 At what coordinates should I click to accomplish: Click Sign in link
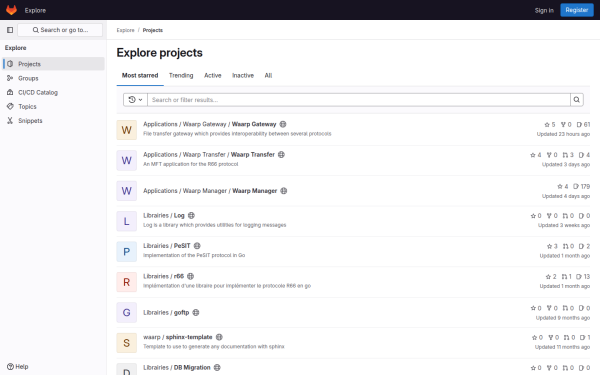(544, 10)
